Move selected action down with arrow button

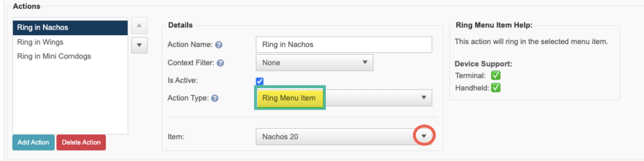point(139,45)
